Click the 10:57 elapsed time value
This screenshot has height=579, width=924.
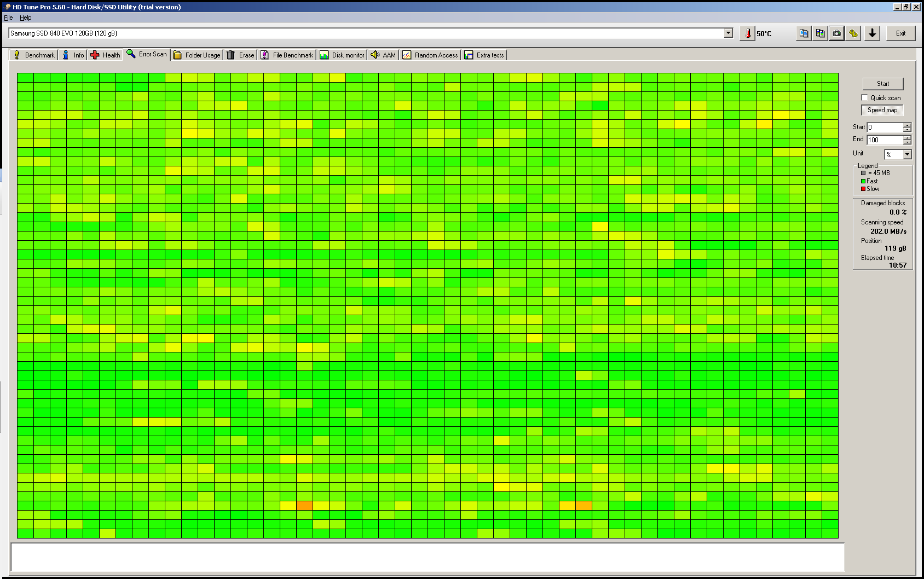[x=898, y=265]
